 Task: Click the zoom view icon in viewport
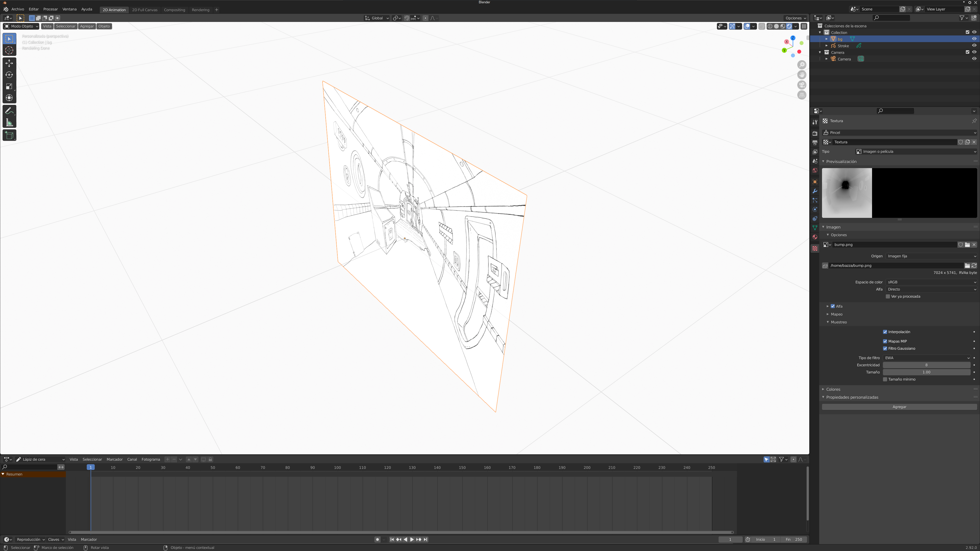802,65
